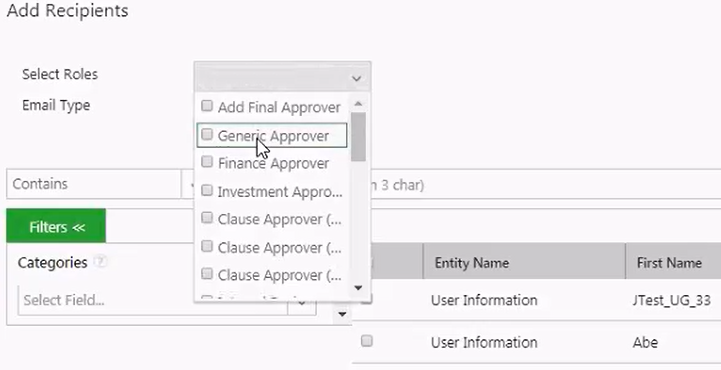The width and height of the screenshot is (721, 370).
Task: Tick the Investment Approver role checkbox
Action: 207,190
